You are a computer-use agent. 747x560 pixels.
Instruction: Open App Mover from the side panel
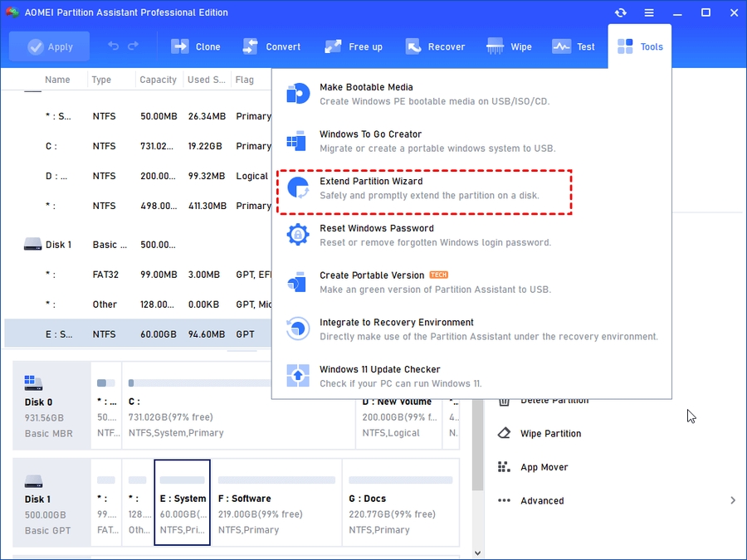(543, 467)
